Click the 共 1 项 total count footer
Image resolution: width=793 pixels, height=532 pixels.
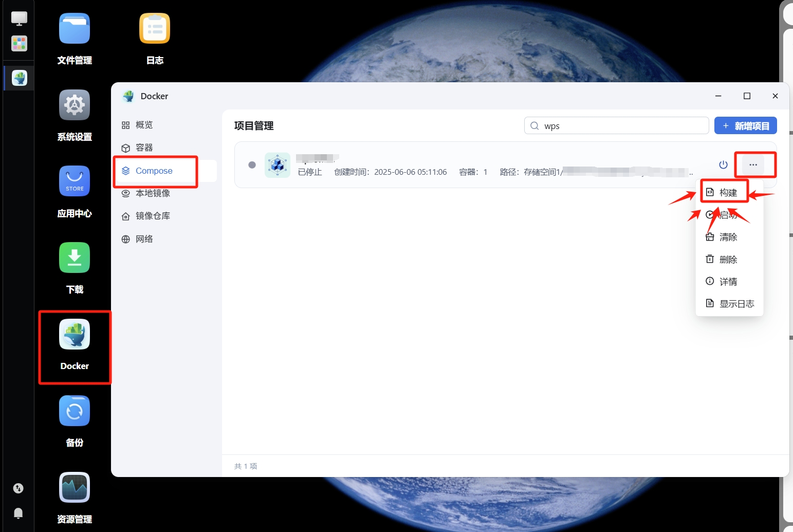[x=246, y=466]
